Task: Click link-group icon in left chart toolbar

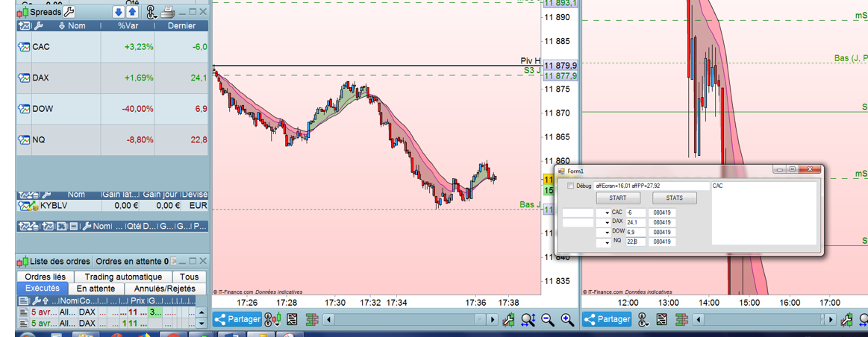Action: [x=272, y=319]
